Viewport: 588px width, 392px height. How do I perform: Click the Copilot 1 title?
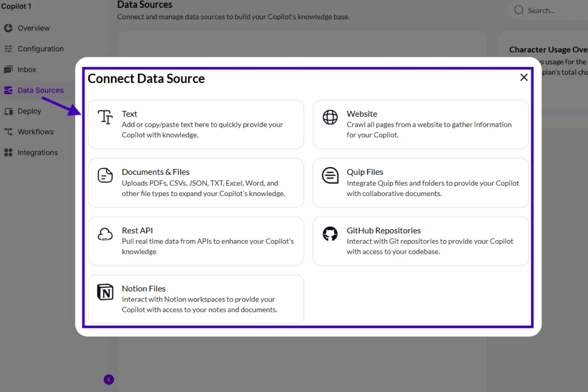coord(16,6)
